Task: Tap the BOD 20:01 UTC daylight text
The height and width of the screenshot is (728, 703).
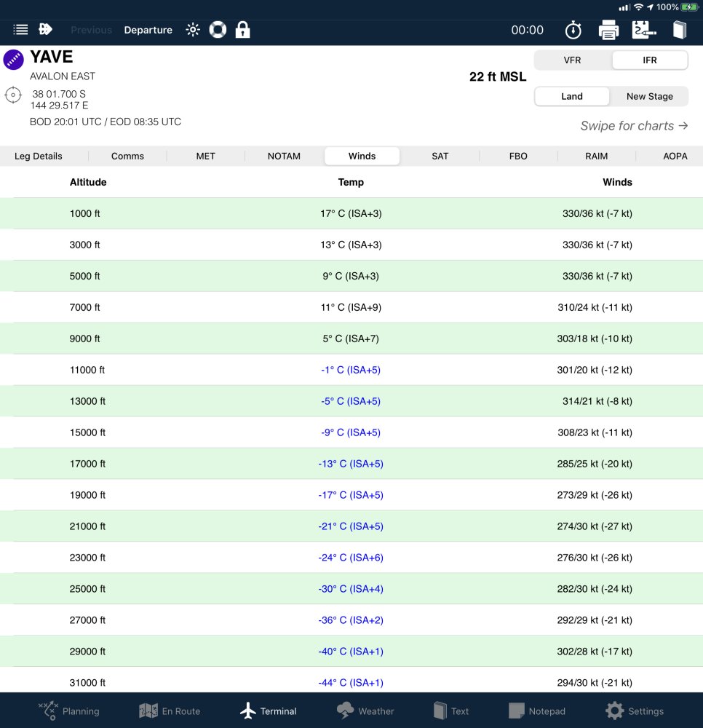Action: 106,122
